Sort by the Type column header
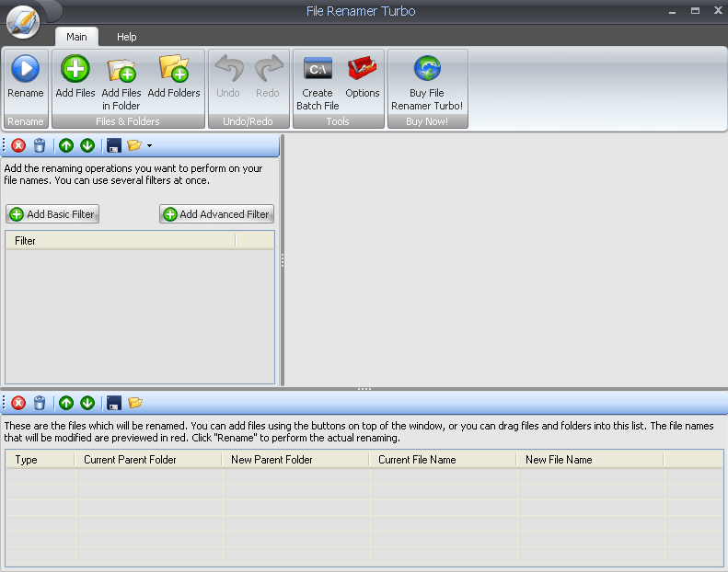Screen dimensions: 728x572 coord(40,460)
